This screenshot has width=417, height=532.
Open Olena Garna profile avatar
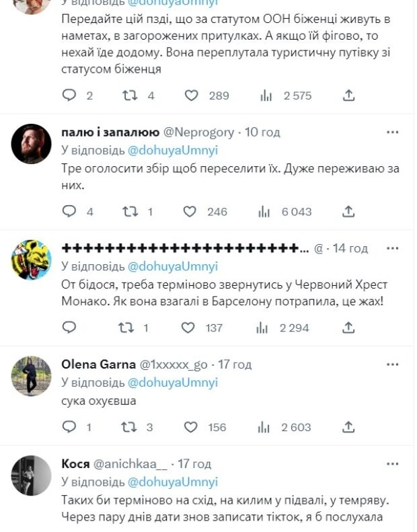(32, 376)
